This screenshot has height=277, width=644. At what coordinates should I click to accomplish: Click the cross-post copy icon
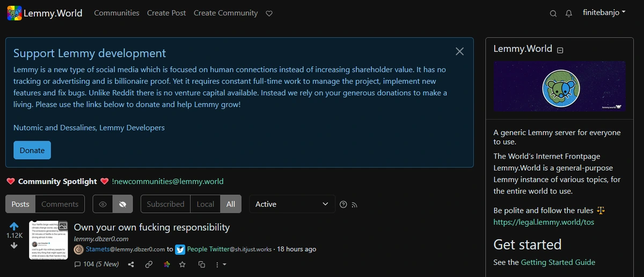(202, 264)
